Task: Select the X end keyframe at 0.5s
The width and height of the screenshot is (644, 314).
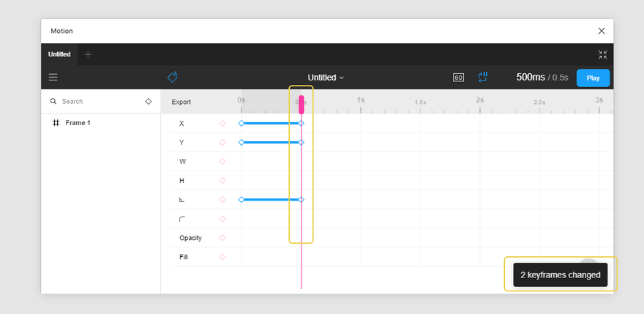Action: (301, 123)
